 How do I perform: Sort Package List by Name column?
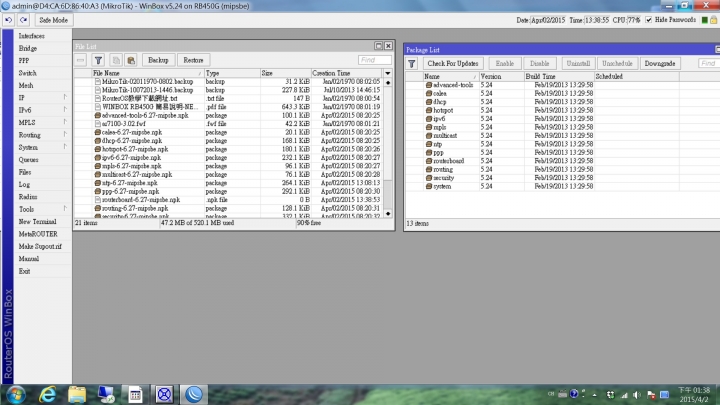pyautogui.click(x=450, y=77)
